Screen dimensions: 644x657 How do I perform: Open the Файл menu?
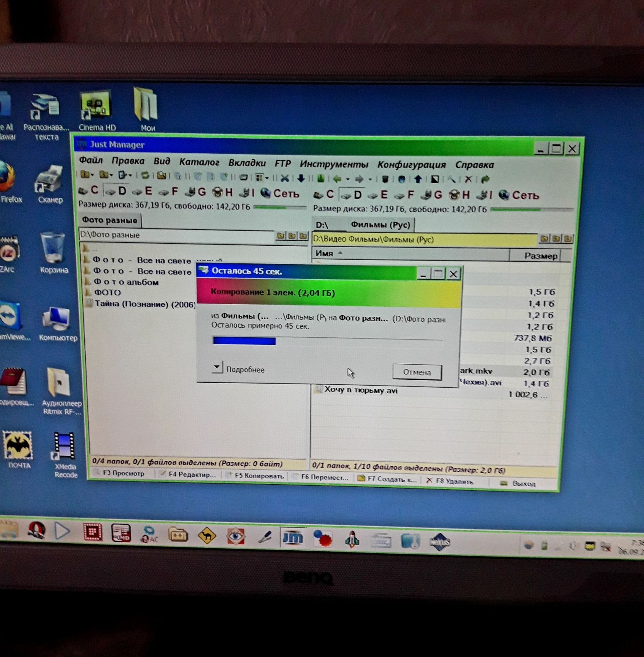[91, 160]
